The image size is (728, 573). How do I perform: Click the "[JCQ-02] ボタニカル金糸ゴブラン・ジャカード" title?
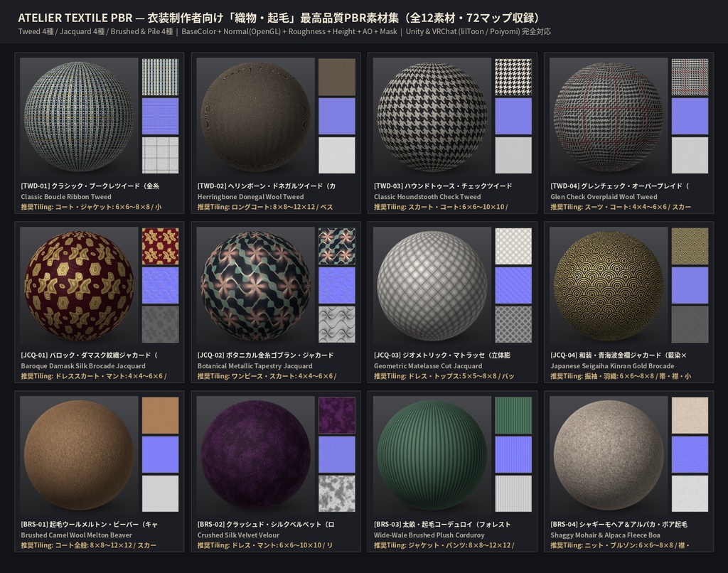[x=266, y=355]
